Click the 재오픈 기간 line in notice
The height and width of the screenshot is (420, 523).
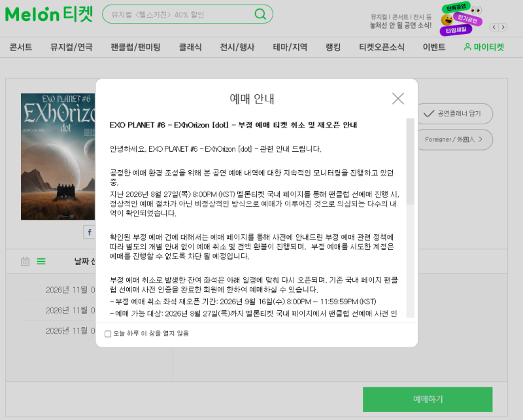point(243,302)
